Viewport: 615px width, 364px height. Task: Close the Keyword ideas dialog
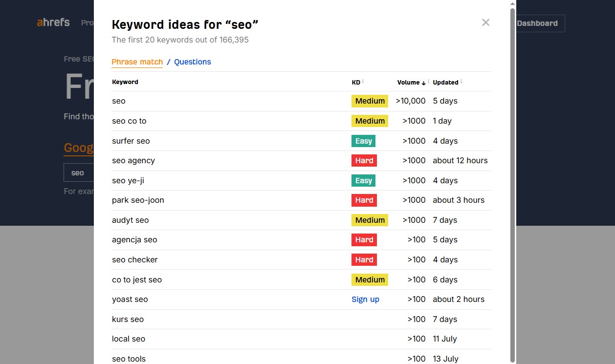[485, 22]
